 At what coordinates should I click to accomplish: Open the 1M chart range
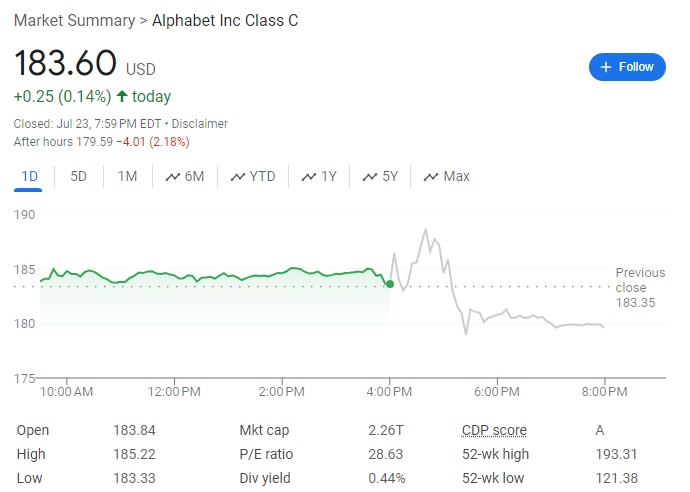127,177
